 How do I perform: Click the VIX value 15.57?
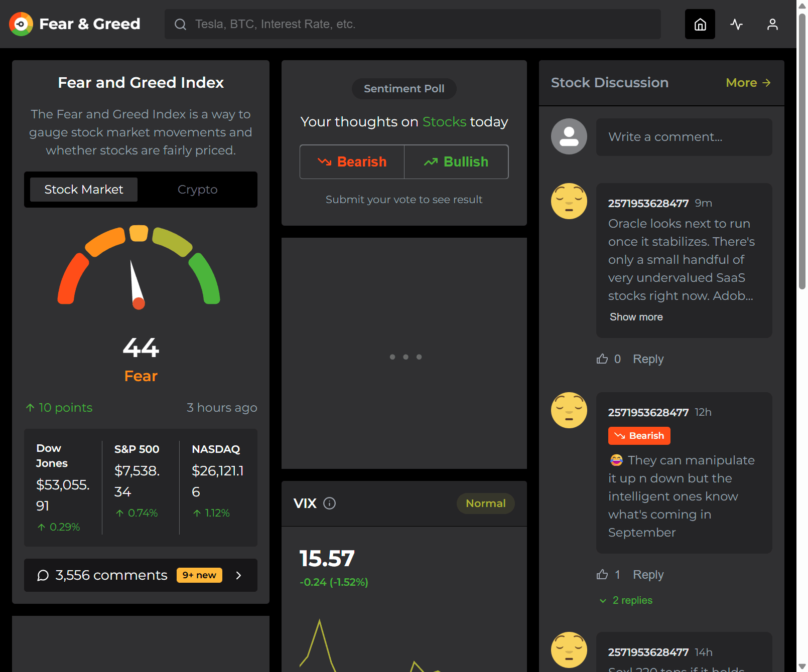point(327,559)
